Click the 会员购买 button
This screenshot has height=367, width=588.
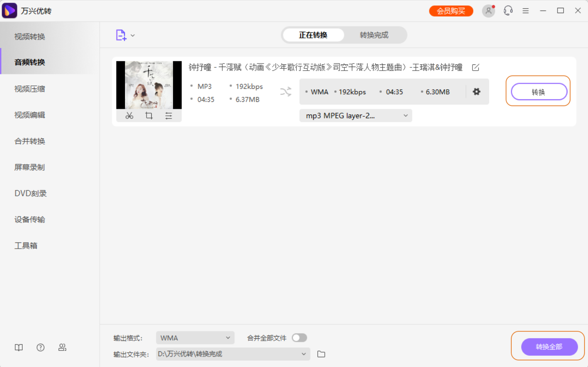click(451, 11)
